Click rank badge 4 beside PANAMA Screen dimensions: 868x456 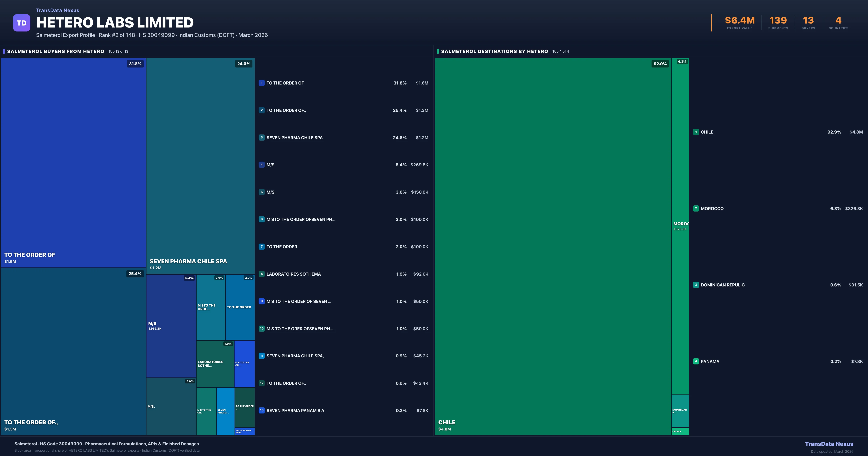696,361
